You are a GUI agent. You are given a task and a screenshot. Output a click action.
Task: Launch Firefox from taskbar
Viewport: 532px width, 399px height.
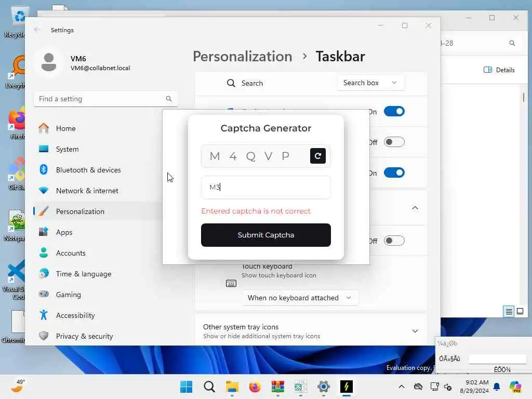click(x=255, y=387)
